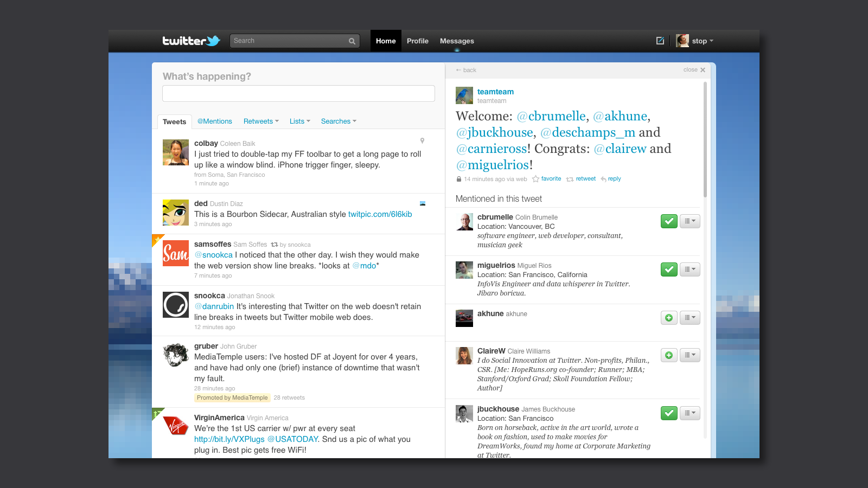Click the favorite star icon under the tweet
This screenshot has width=868, height=488.
click(535, 179)
